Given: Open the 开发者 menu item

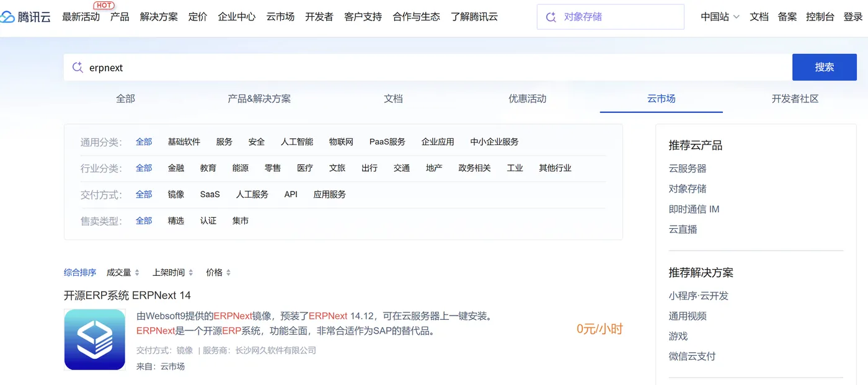Looking at the screenshot, I should (319, 17).
